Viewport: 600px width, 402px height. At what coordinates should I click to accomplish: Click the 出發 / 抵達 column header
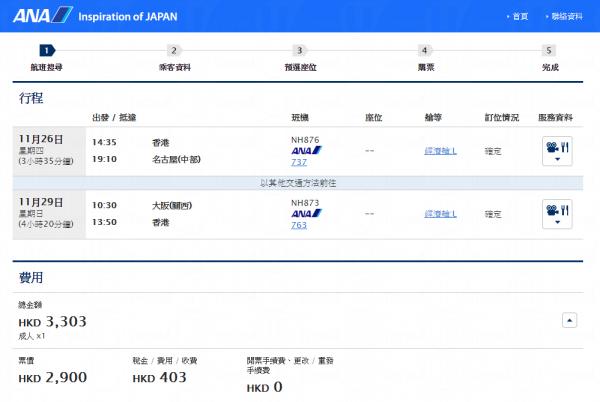tap(114, 117)
